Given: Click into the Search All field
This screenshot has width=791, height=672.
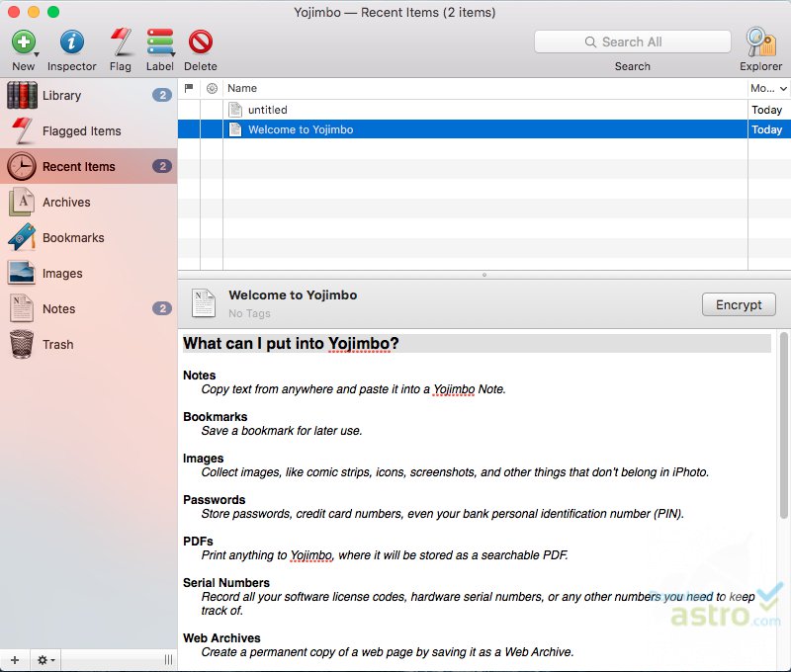Looking at the screenshot, I should pyautogui.click(x=633, y=42).
